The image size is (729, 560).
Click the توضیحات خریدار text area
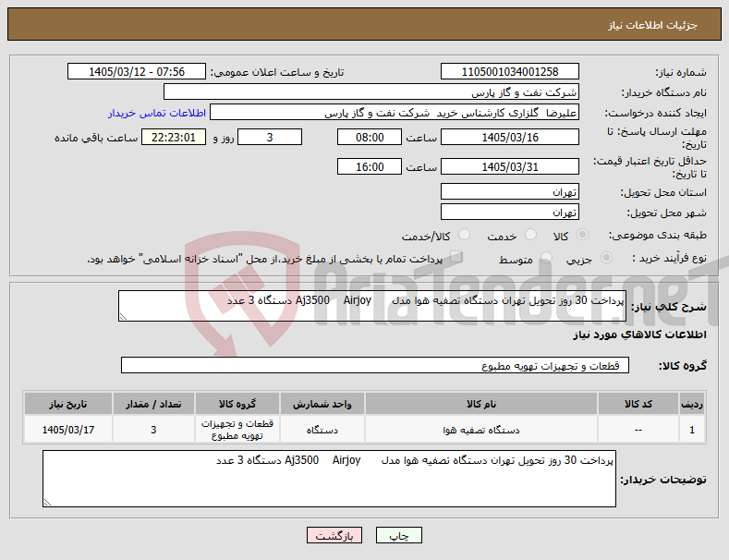329,479
